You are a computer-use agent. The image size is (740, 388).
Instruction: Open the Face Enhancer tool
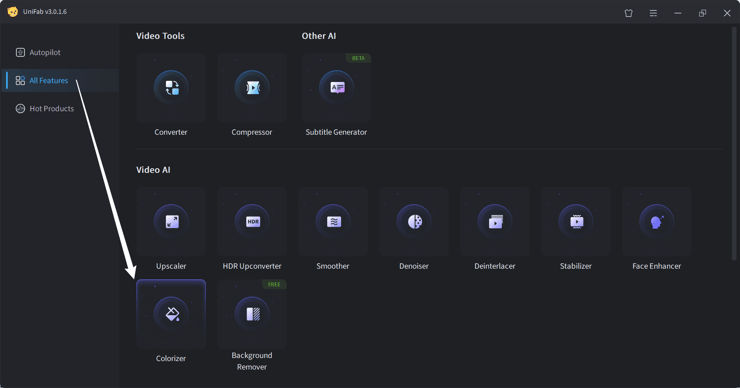coord(656,221)
